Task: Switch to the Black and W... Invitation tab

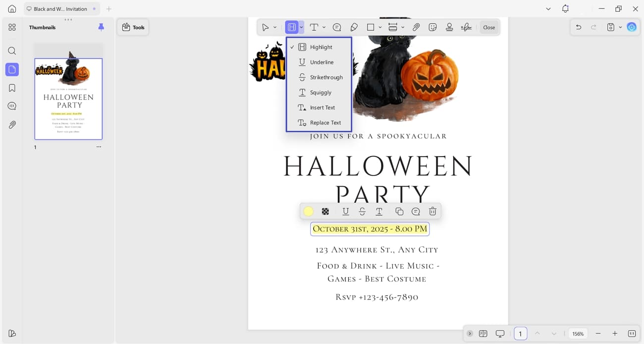Action: click(x=61, y=9)
